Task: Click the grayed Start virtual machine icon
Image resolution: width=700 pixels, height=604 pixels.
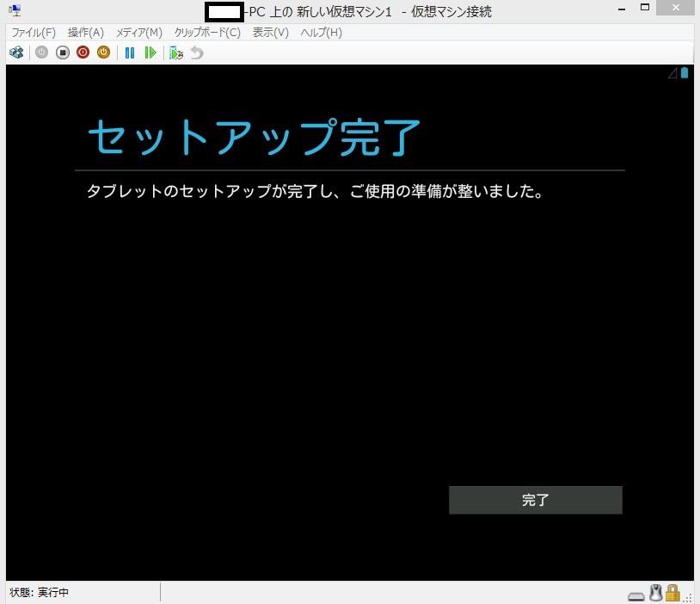Action: (41, 52)
